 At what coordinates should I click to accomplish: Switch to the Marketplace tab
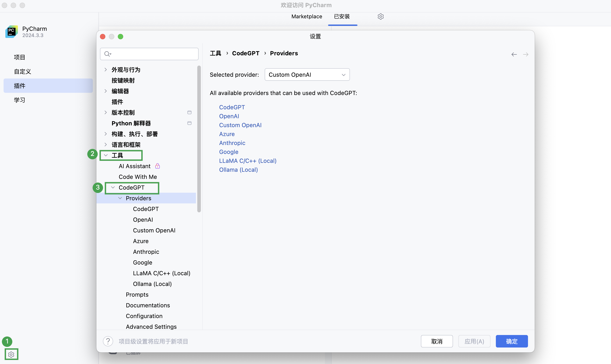tap(307, 17)
